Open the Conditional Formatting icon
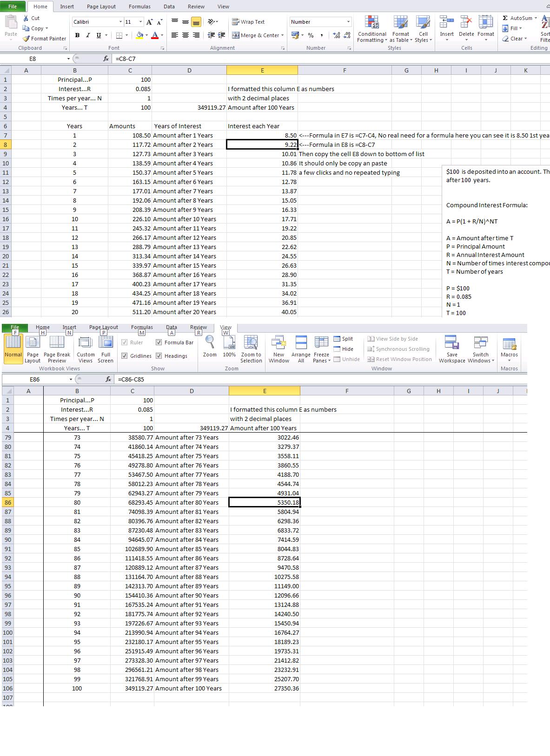The width and height of the screenshot is (550, 756). coord(371,22)
